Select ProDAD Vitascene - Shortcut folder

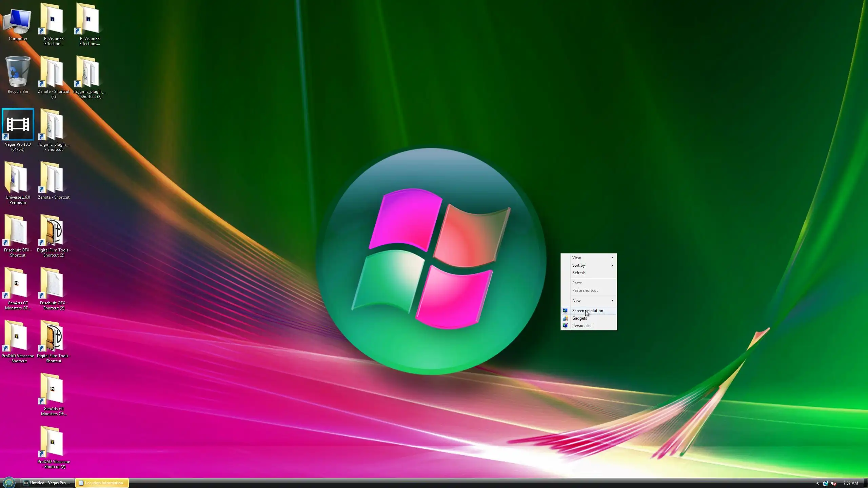point(17,337)
